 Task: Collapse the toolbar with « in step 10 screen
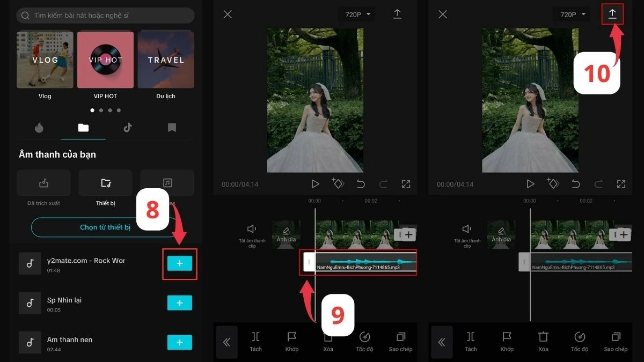(441, 342)
